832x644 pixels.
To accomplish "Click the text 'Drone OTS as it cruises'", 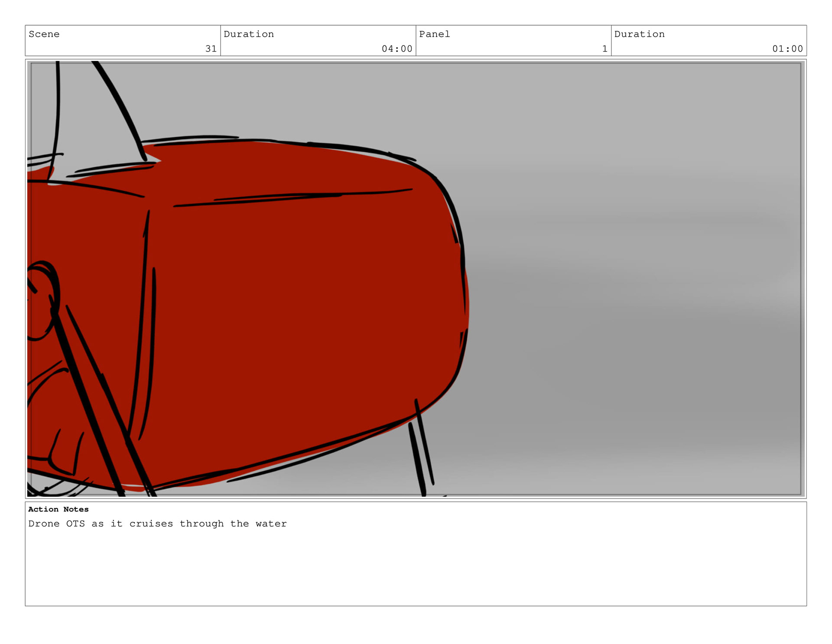I will (101, 524).
